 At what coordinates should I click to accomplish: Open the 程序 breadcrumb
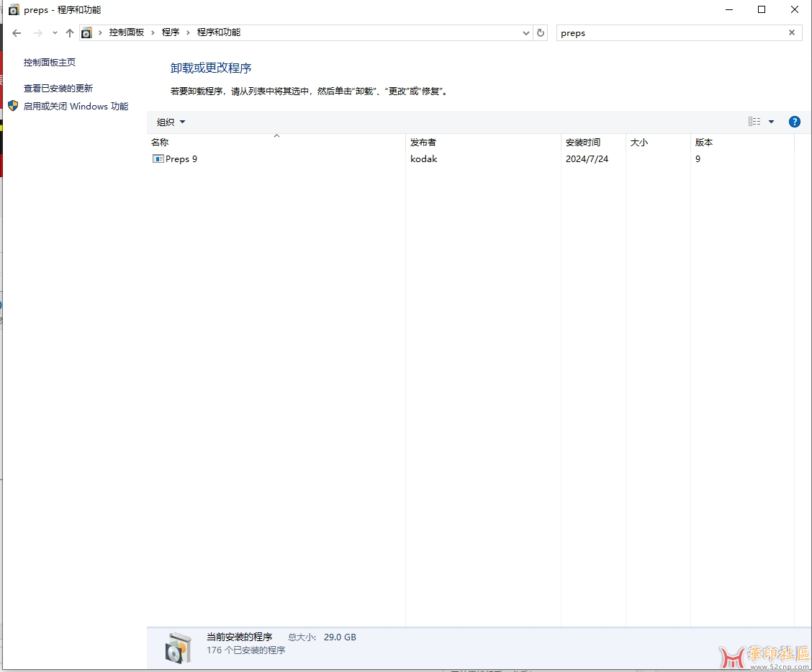click(x=171, y=32)
